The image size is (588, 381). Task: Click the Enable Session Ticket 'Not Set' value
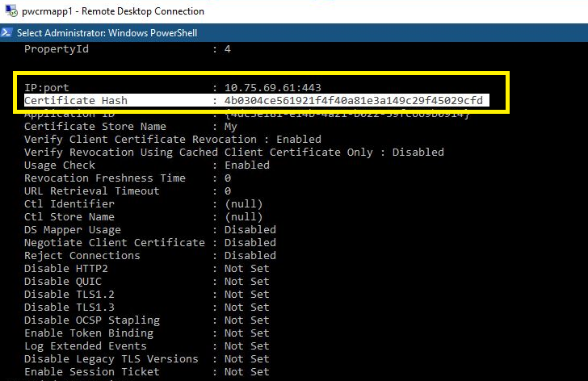click(x=247, y=372)
